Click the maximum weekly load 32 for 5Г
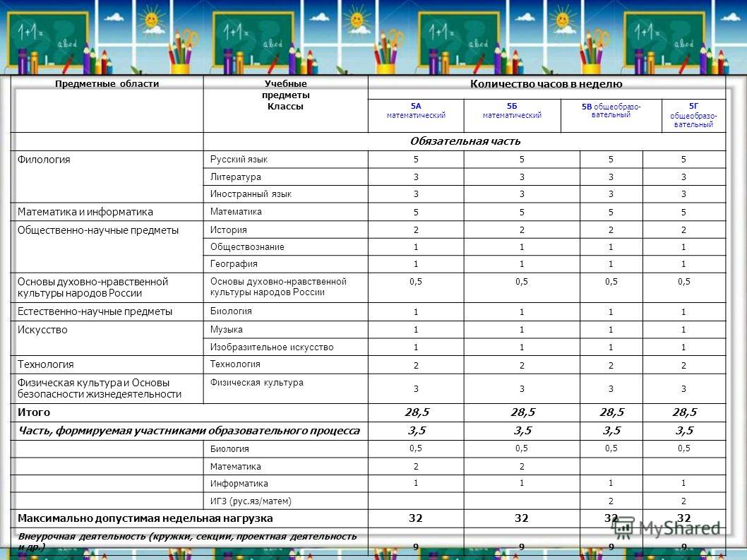This screenshot has width=747, height=560. pyautogui.click(x=683, y=518)
